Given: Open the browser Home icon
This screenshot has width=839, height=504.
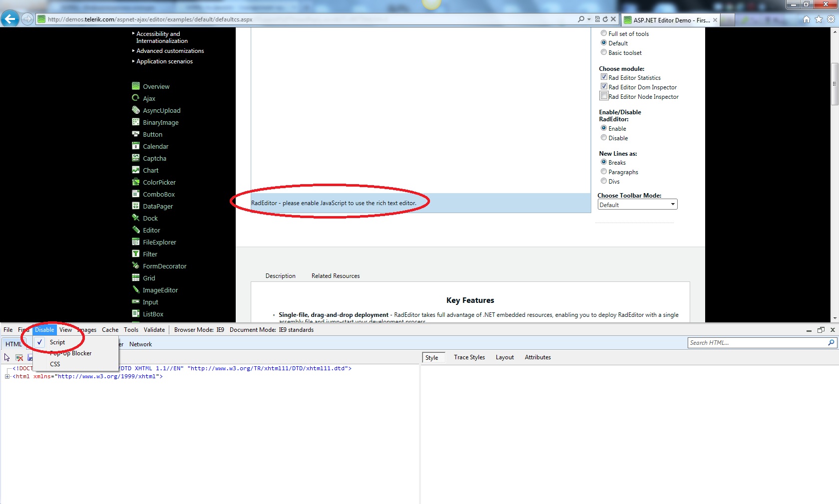Looking at the screenshot, I should [x=806, y=19].
